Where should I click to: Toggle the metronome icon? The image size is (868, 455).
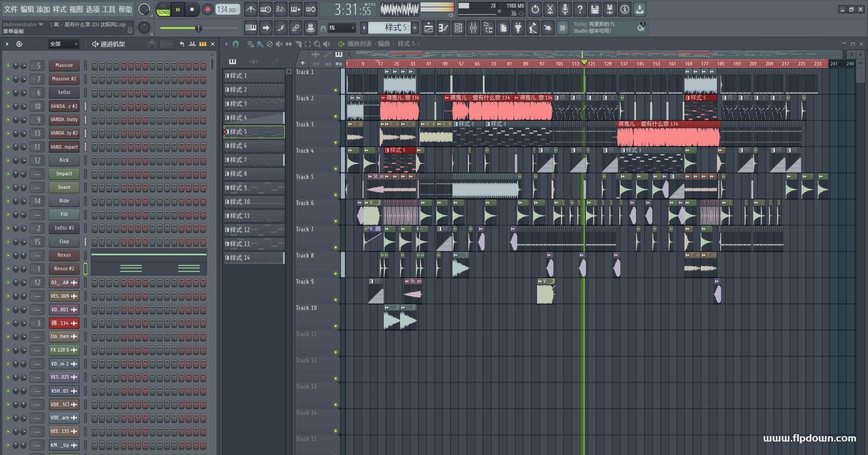click(x=250, y=9)
